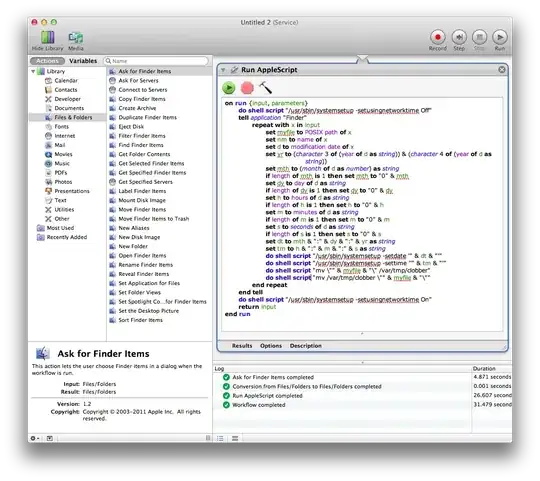This screenshot has height=481, width=540.
Task: Select Files & Folders category
Action: [x=73, y=117]
